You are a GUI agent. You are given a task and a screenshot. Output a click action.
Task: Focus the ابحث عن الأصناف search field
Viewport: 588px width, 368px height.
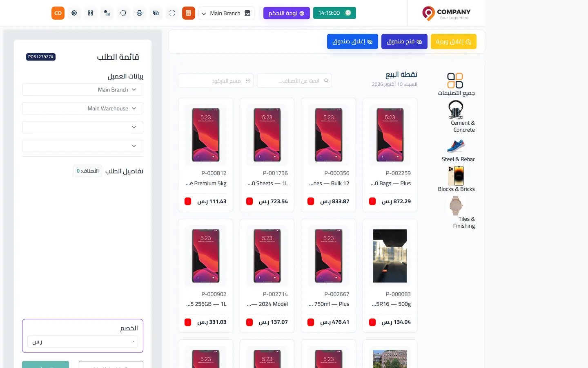(x=294, y=81)
